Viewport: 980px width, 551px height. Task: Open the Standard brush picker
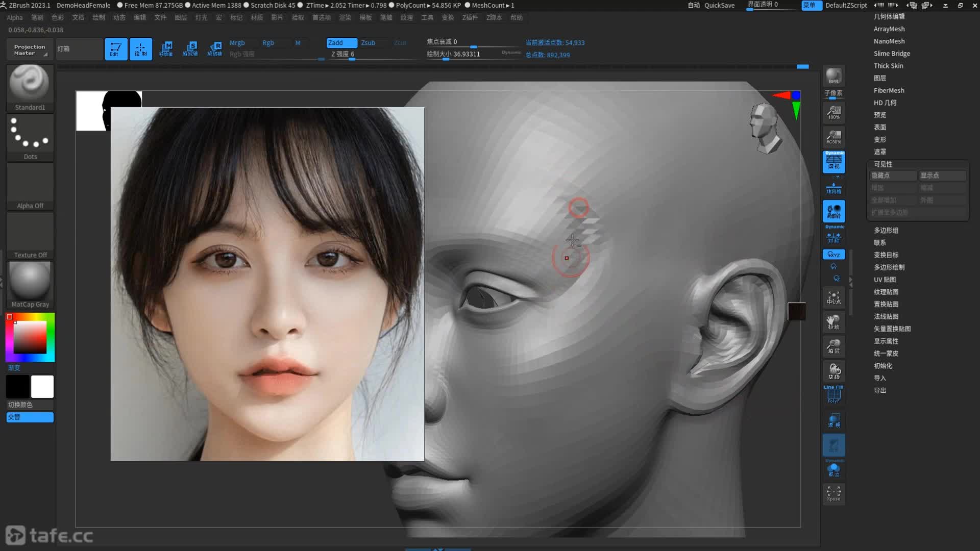(30, 88)
